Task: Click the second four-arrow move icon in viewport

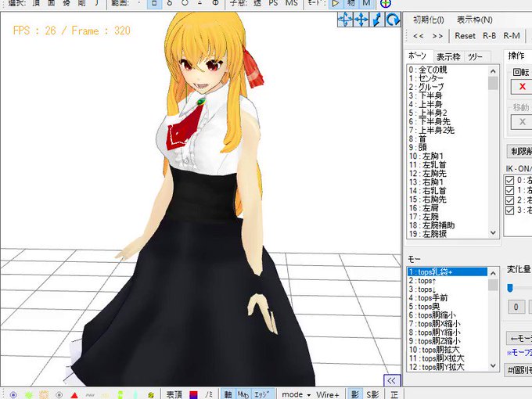Action: 361,20
